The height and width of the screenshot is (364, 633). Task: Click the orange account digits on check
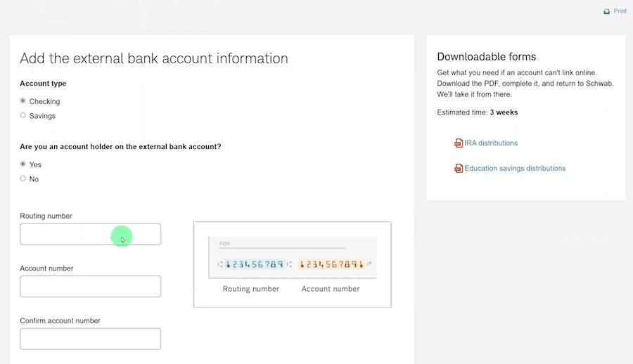(331, 264)
